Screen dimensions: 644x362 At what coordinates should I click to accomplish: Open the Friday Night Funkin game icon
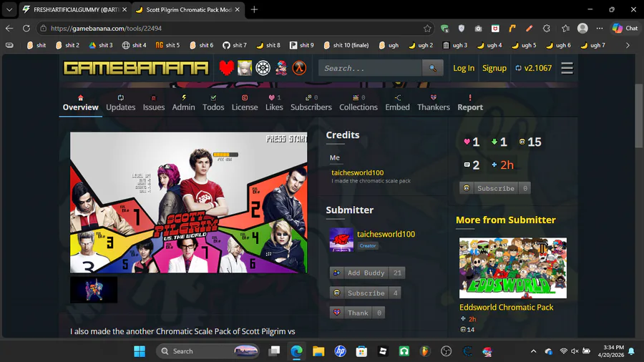(281, 68)
